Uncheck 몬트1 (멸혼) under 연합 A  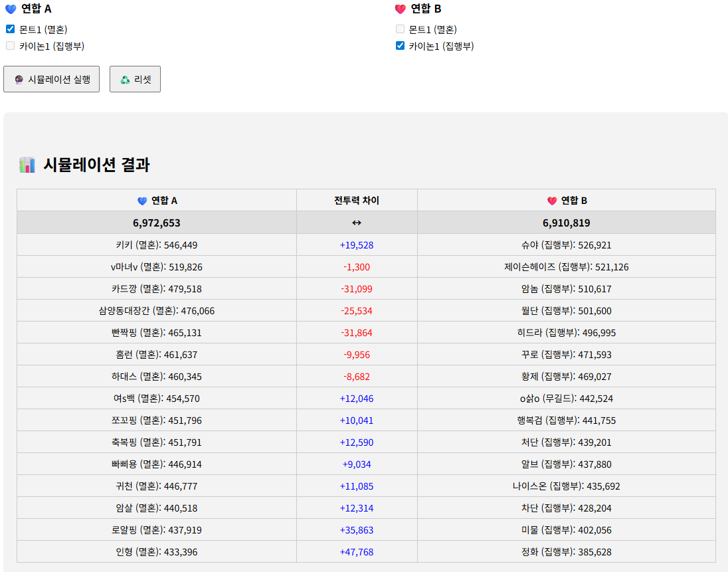pyautogui.click(x=11, y=29)
